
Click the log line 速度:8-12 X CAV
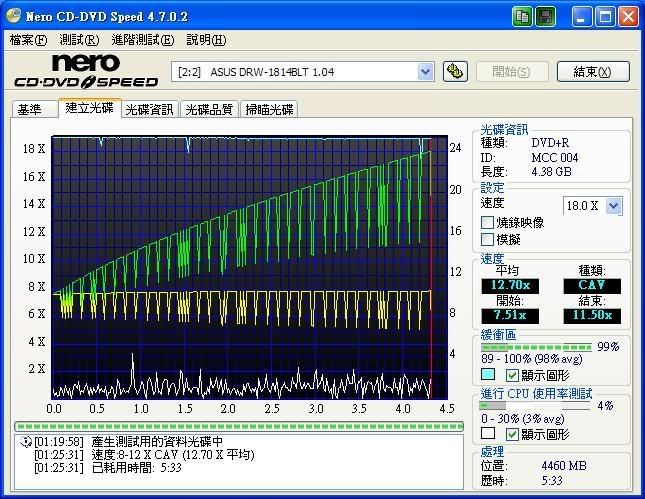pyautogui.click(x=173, y=455)
